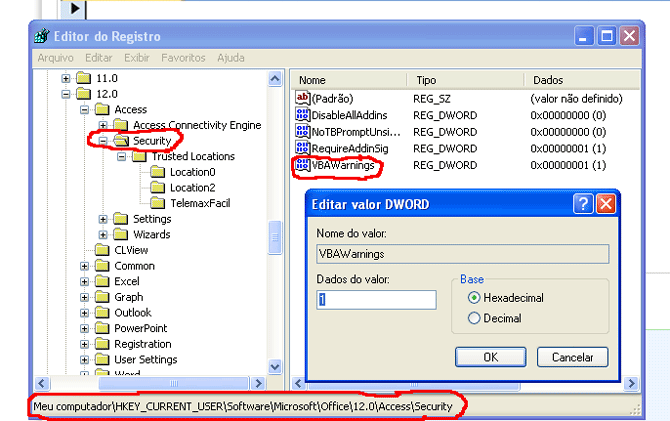Select the open Security folder icon
Image resolution: width=670 pixels, height=421 pixels.
click(121, 141)
